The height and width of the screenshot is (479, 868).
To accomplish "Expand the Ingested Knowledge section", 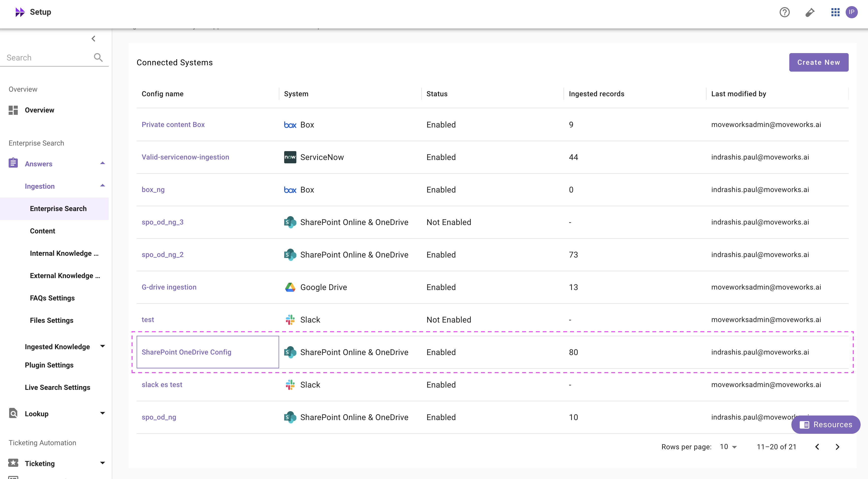I will tap(102, 346).
